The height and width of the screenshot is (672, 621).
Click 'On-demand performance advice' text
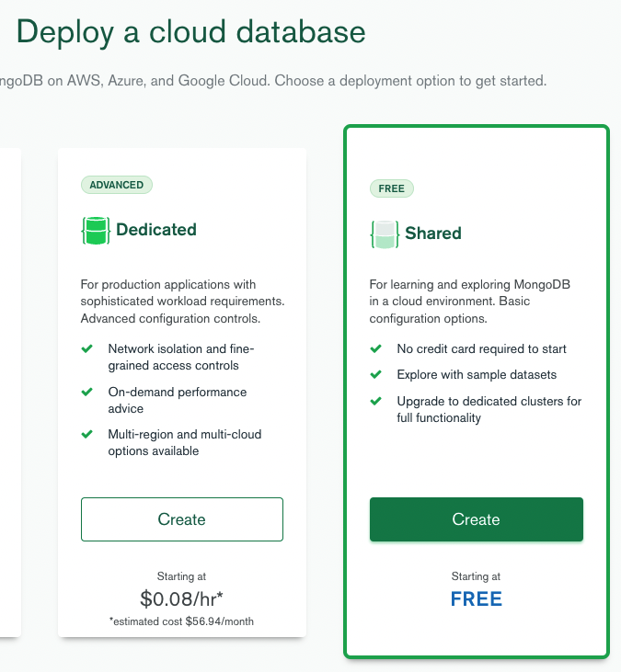point(178,400)
